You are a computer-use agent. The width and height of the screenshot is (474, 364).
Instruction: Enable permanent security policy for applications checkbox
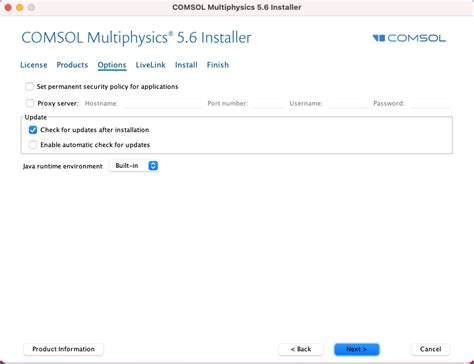coord(29,87)
